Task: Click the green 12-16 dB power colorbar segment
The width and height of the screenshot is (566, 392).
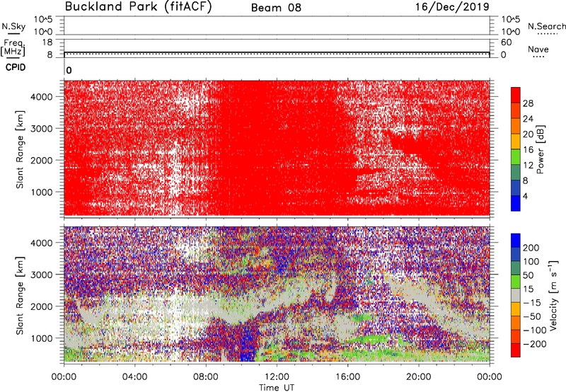Action: 516,157
